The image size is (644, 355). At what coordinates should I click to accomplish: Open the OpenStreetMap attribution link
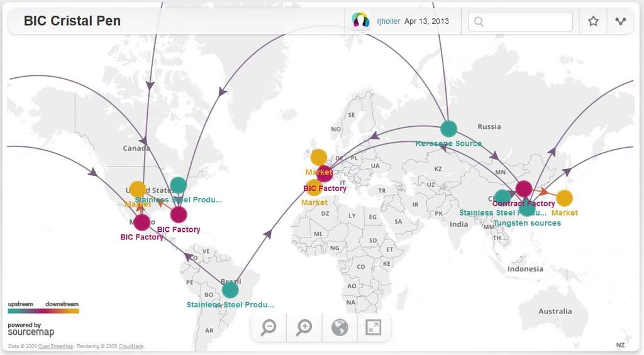click(x=56, y=346)
